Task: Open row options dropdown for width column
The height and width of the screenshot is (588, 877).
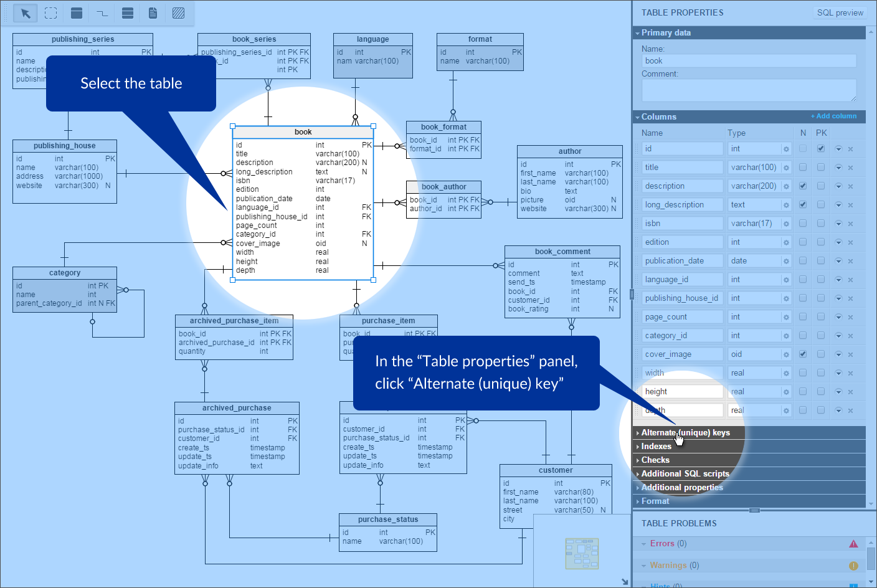Action: (x=838, y=373)
